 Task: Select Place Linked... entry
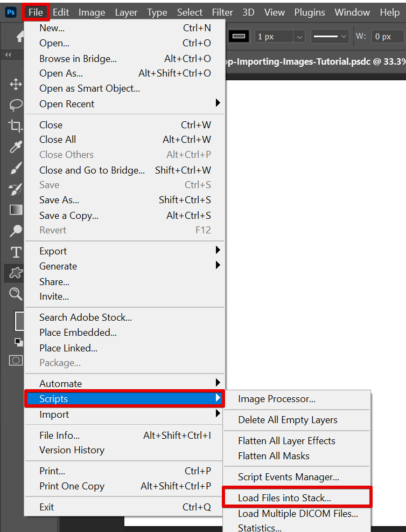click(124, 348)
